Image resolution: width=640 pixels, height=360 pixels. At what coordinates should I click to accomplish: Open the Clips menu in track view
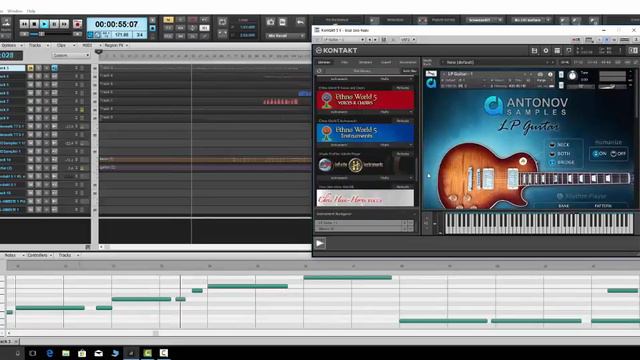(63, 45)
